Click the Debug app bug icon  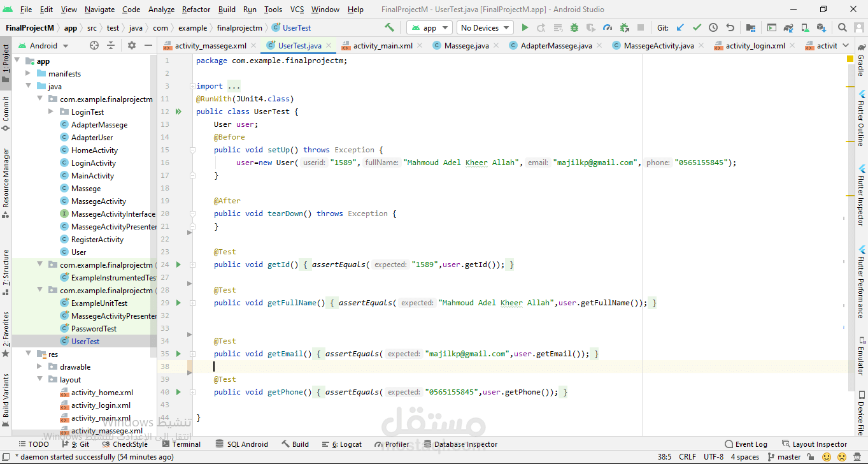574,27
